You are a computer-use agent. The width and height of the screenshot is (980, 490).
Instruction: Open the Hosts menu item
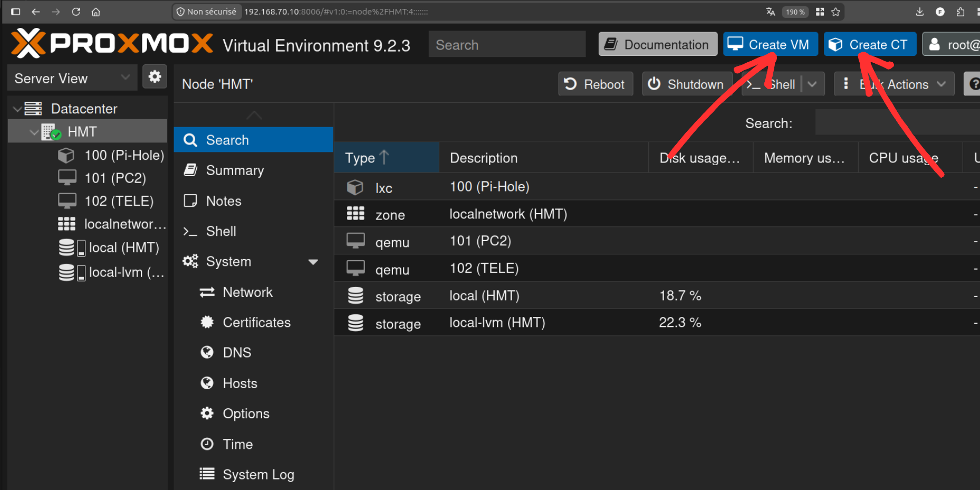click(x=254, y=383)
